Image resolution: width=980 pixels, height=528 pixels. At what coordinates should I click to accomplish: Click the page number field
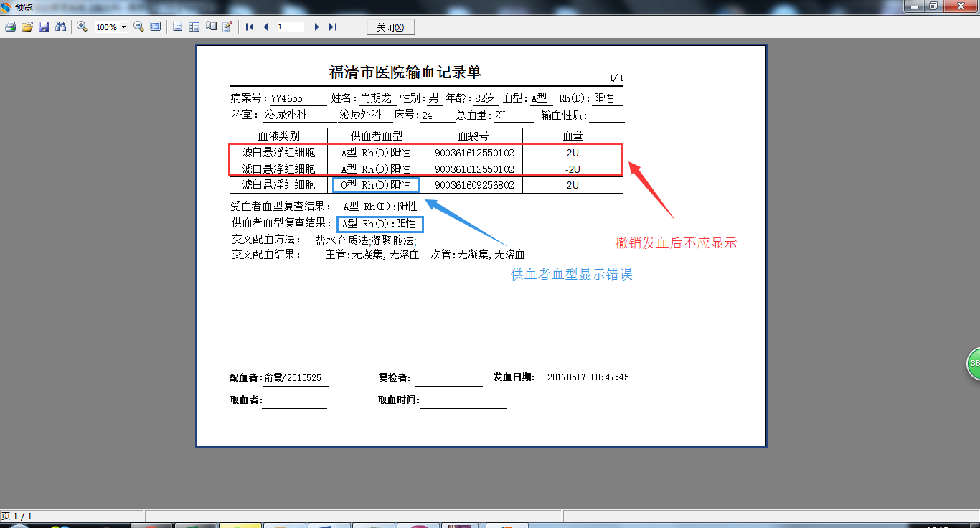coord(291,27)
